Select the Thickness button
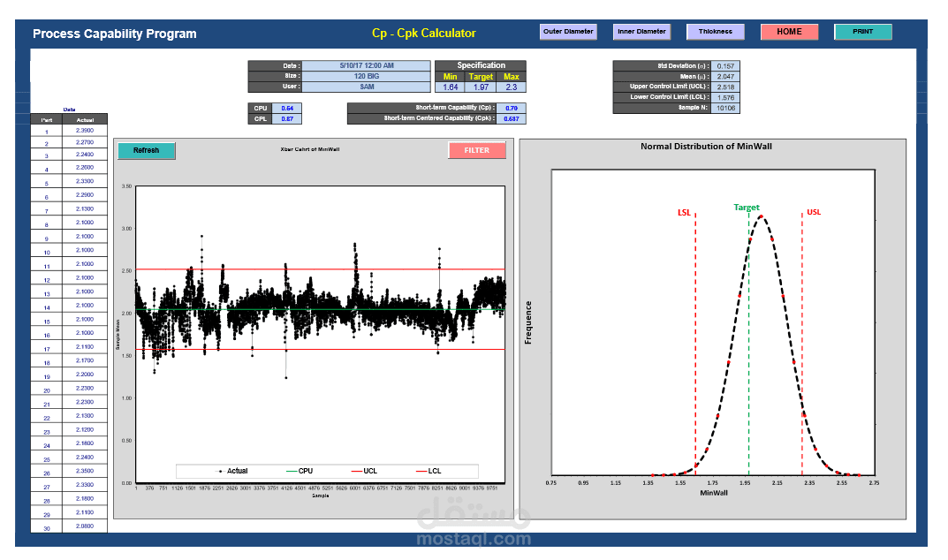Screen dimensions: 948x560 click(x=716, y=32)
